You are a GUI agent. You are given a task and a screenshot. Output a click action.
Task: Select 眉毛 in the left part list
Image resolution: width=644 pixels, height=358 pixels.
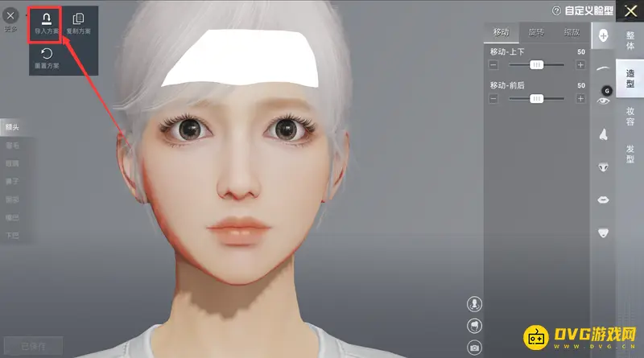(12, 146)
